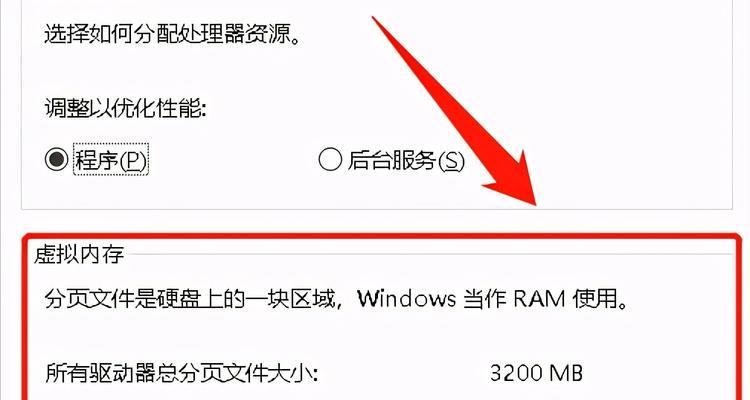Click the filled dot inside the 程序 radio
Image resolution: width=750 pixels, height=400 pixels.
coord(56,159)
